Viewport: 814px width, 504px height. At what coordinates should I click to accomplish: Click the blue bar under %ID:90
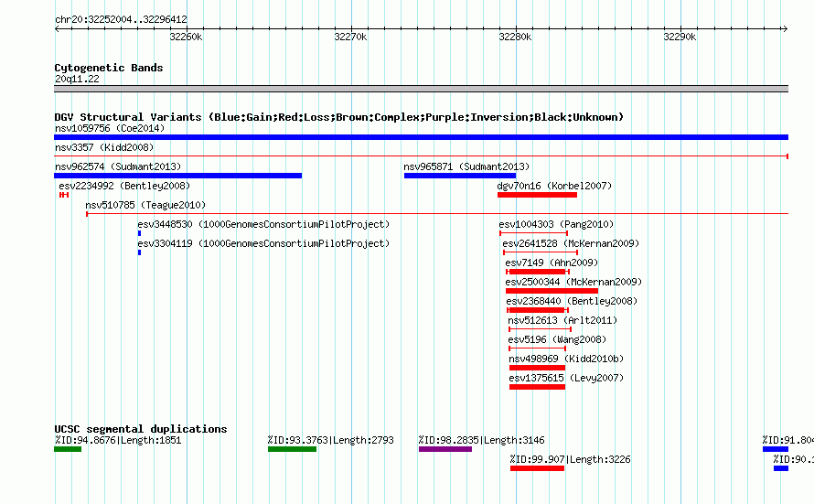(x=781, y=468)
